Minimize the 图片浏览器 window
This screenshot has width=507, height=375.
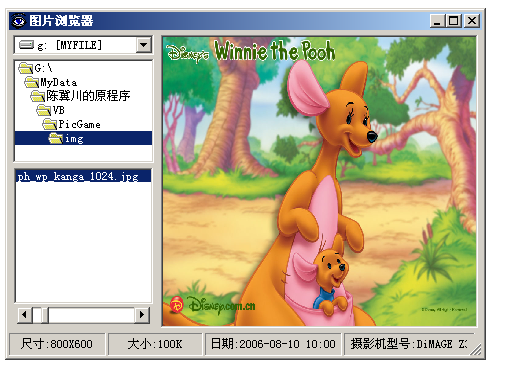(x=437, y=21)
